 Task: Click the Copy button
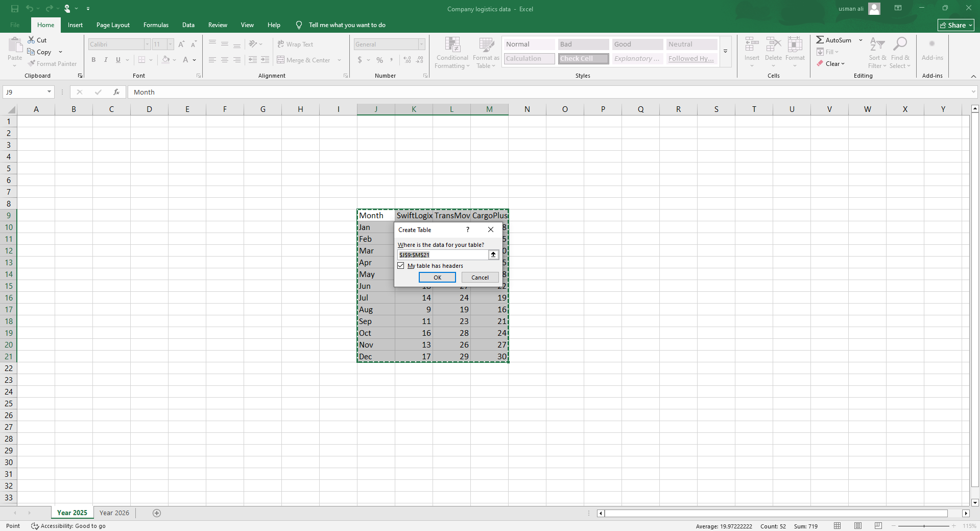click(x=39, y=52)
